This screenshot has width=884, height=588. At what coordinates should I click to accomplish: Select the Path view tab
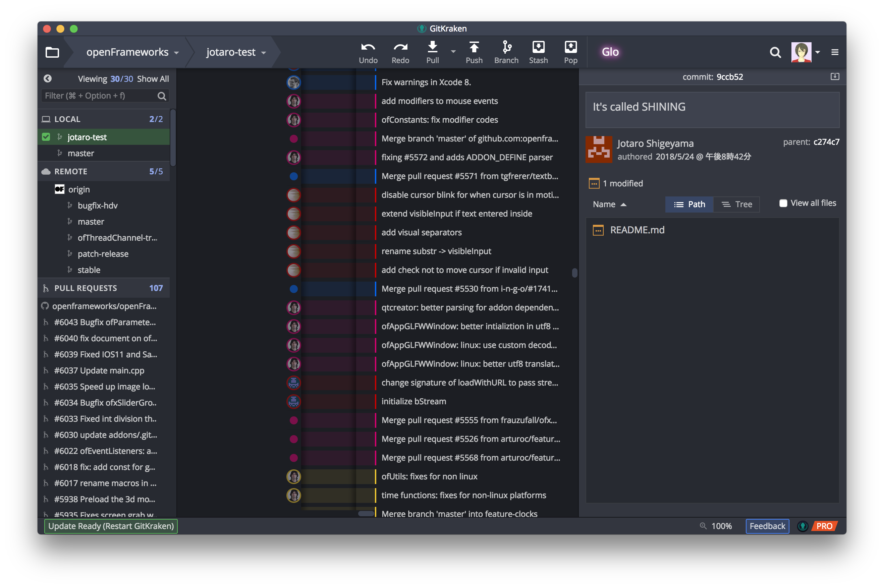coord(689,204)
